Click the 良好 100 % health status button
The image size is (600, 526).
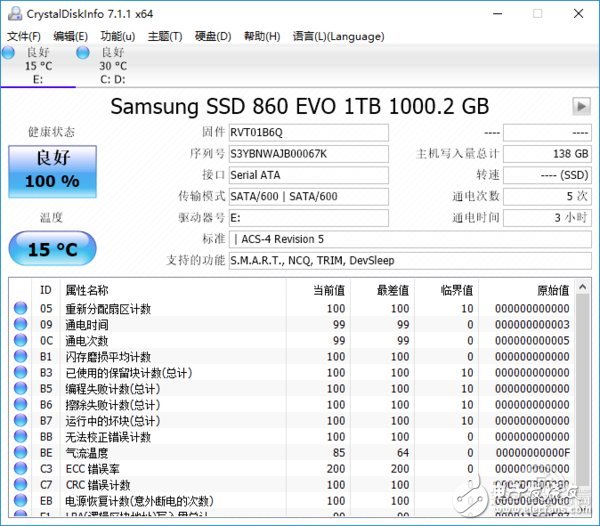tap(52, 171)
